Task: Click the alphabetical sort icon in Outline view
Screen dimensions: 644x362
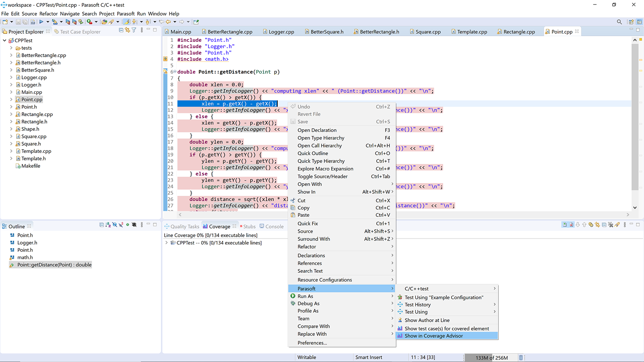Action: point(108,225)
